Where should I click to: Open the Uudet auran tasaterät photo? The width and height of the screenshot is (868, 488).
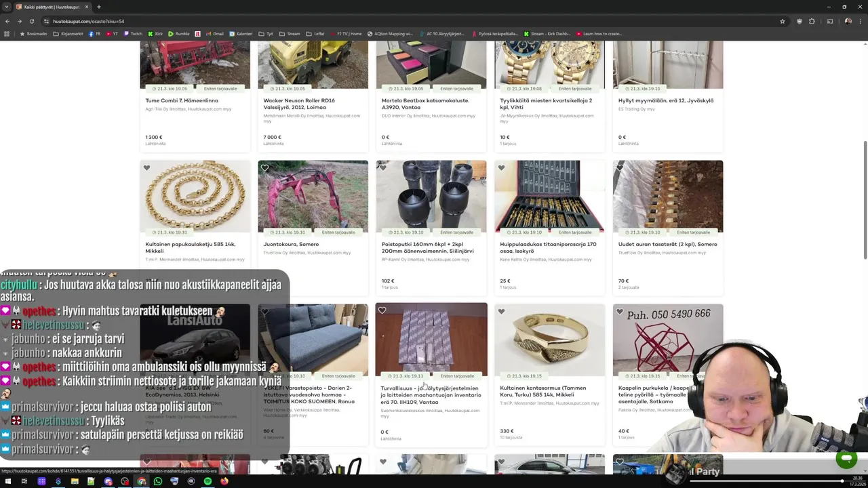(668, 197)
